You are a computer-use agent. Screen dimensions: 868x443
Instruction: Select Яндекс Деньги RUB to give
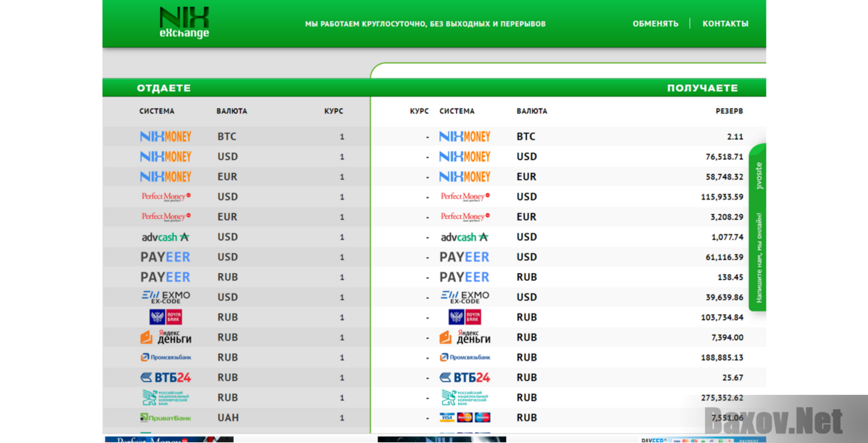tap(236, 337)
